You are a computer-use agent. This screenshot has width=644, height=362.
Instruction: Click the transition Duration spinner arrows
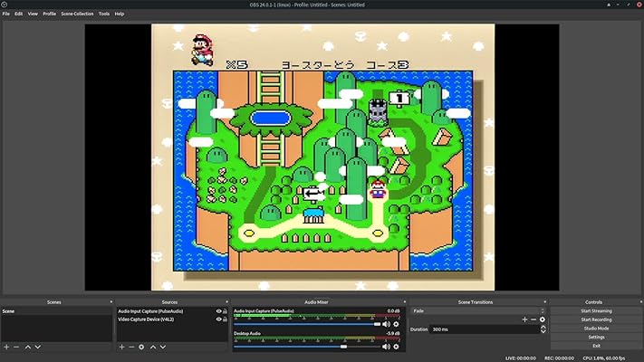point(543,329)
